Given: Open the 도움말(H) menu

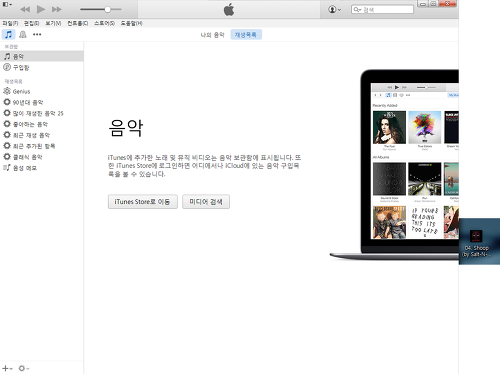Looking at the screenshot, I should click(x=131, y=23).
